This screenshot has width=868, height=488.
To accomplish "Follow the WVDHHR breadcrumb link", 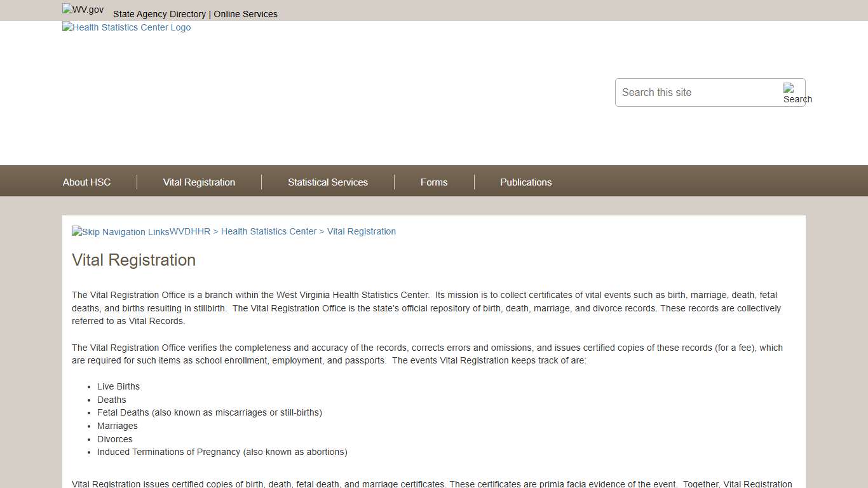I will pos(190,231).
